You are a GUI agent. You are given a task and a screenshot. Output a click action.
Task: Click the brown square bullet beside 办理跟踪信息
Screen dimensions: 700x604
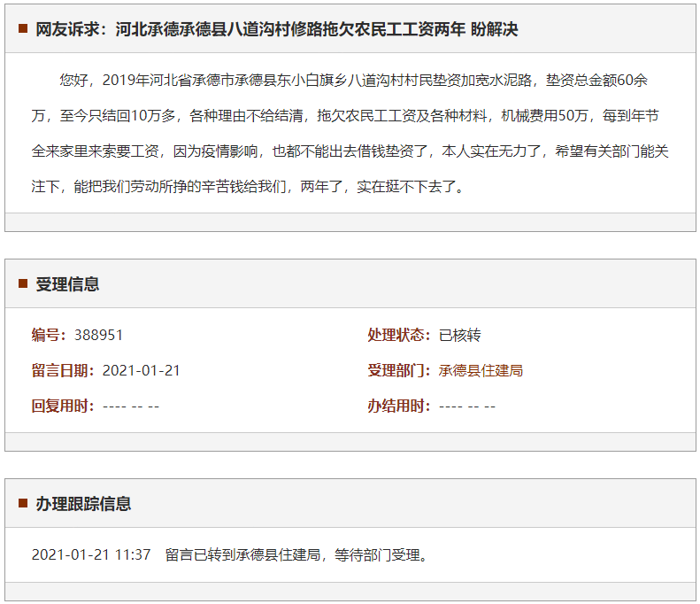(x=23, y=504)
